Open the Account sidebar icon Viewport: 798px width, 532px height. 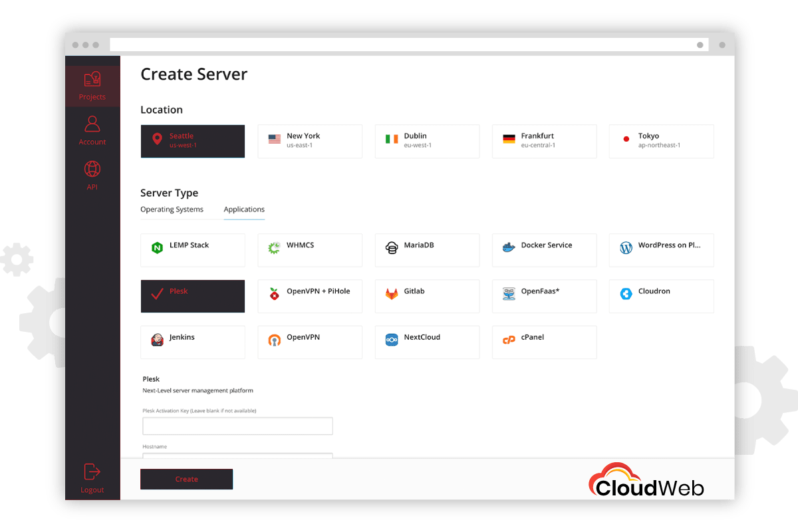(x=92, y=124)
